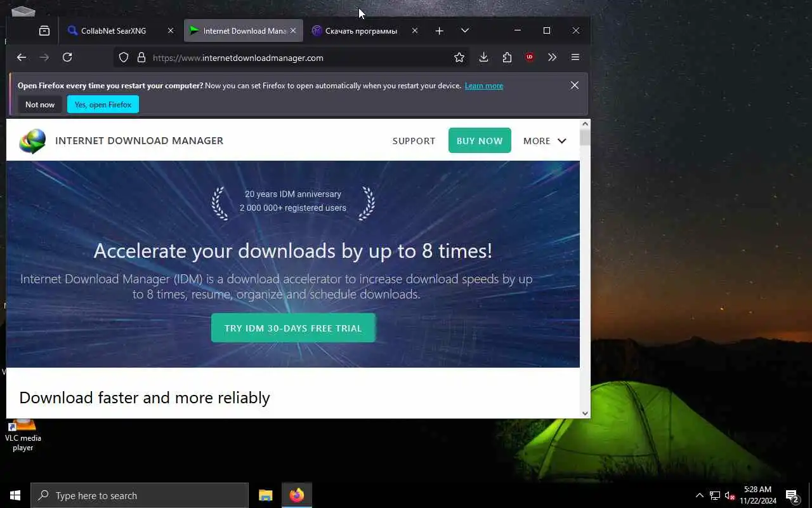Open the muted volume tray icon
Screen dimensions: 812x508
pos(730,495)
